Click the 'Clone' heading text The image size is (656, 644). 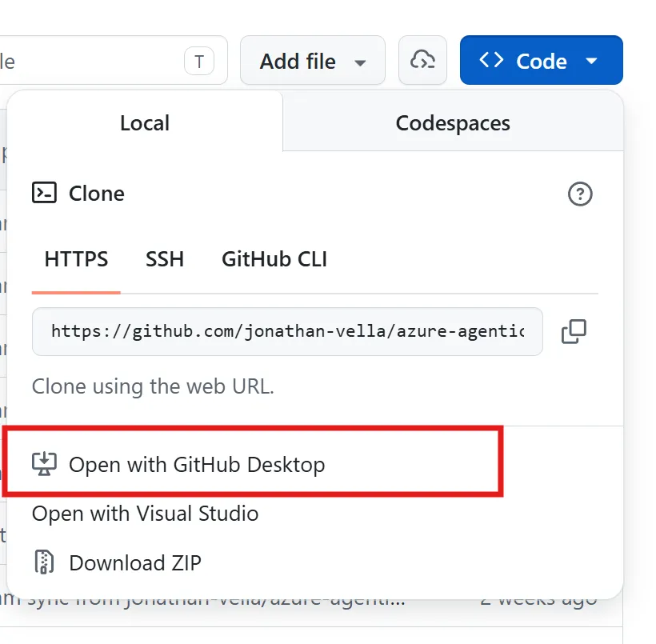pos(97,194)
